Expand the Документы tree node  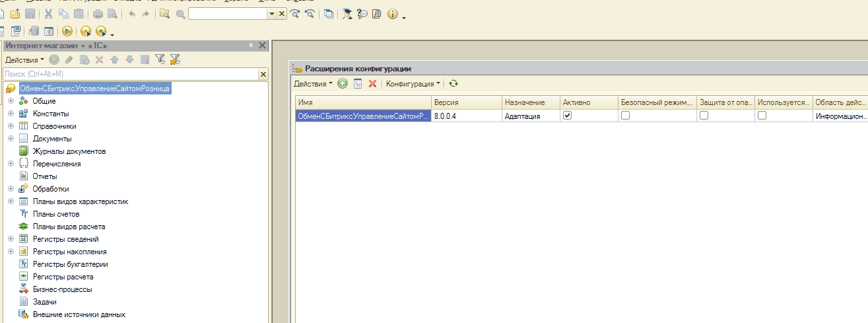(x=11, y=139)
